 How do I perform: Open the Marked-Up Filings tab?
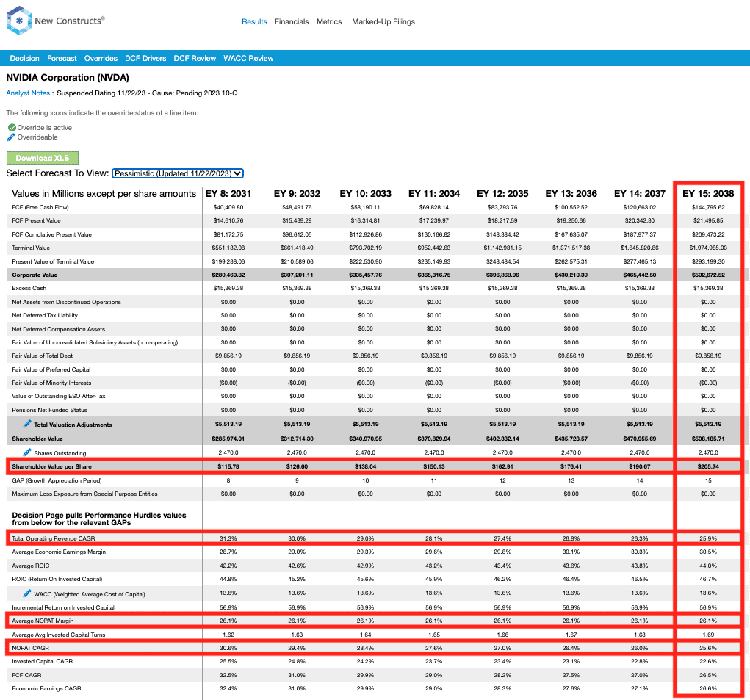(x=383, y=21)
